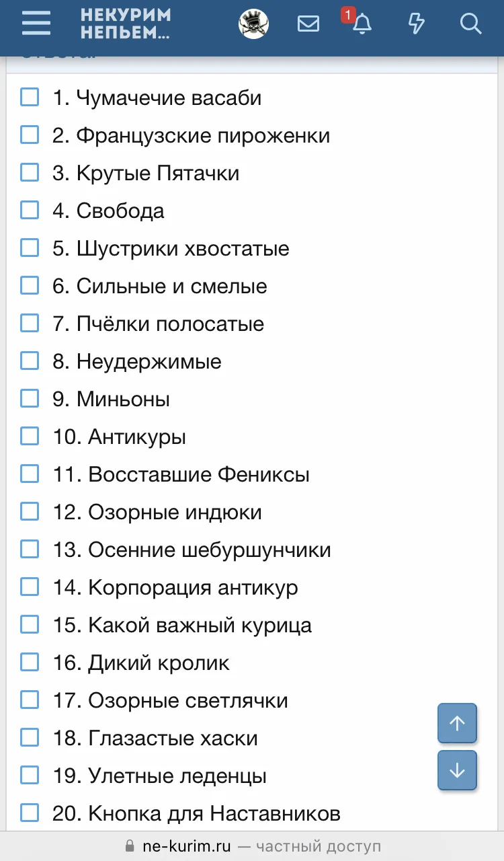This screenshot has height=861, width=504.
Task: Tap the padlock security indicator
Action: [128, 846]
